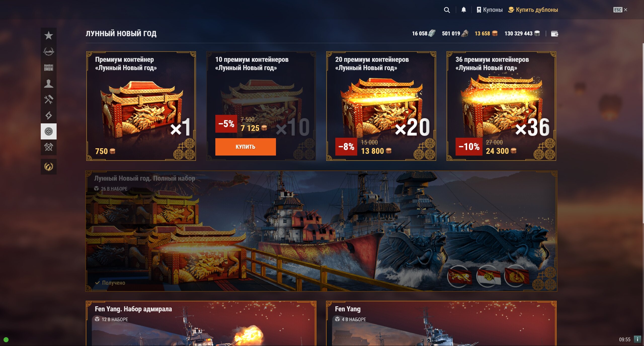Viewport: 644px width, 346px height.
Task: Open the ship with laurel sidebar category
Action: click(x=49, y=52)
